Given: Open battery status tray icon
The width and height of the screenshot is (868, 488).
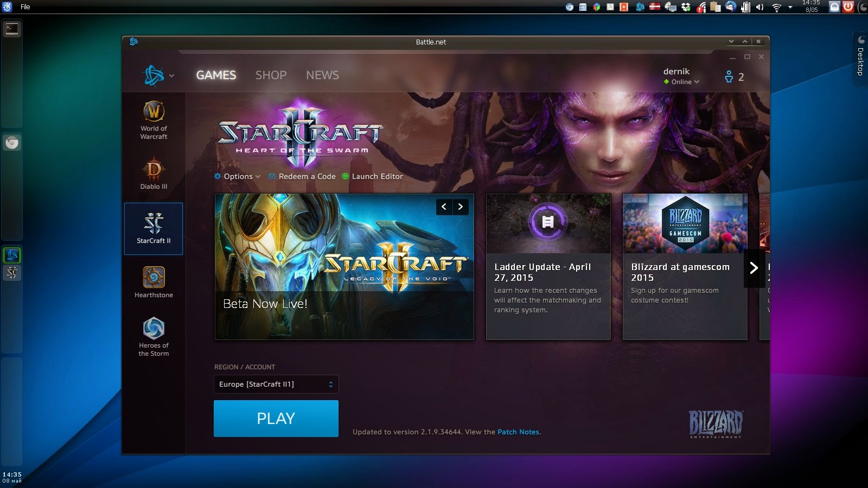Looking at the screenshot, I should [x=746, y=7].
